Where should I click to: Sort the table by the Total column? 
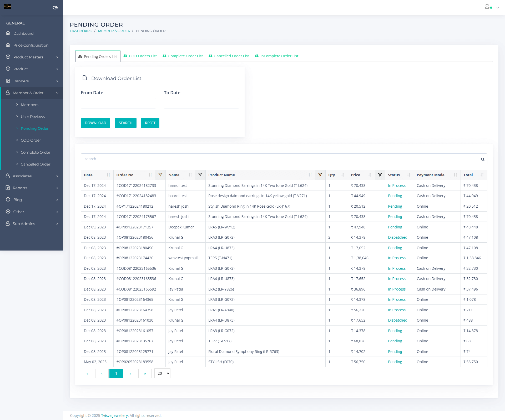pos(482,175)
